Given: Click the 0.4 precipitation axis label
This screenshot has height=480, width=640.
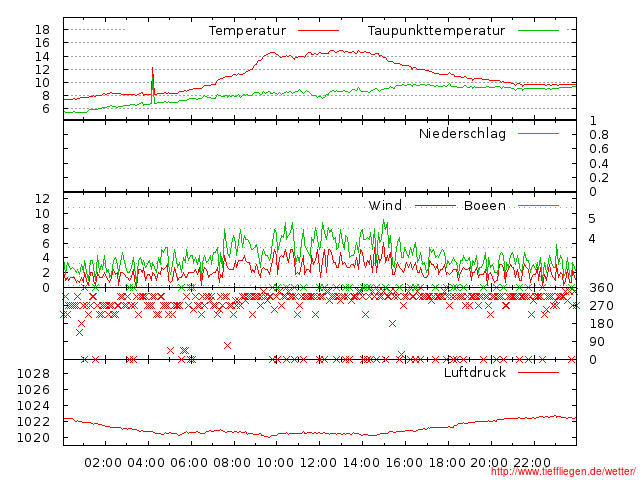Looking at the screenshot, I should tap(599, 164).
